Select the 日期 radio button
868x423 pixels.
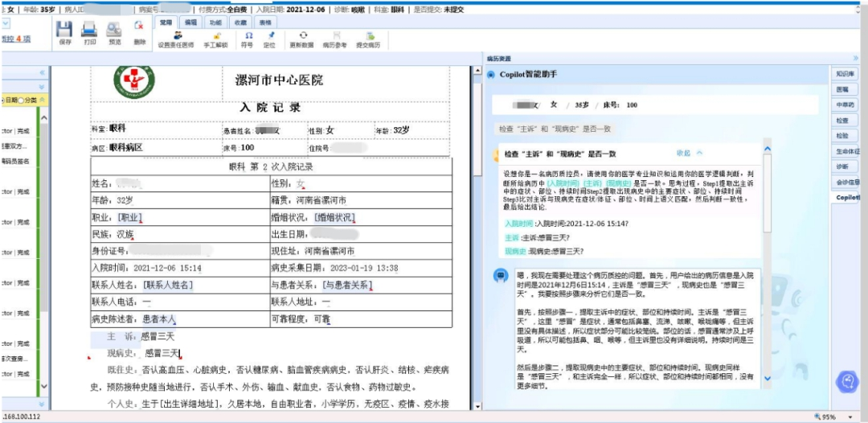coord(2,101)
